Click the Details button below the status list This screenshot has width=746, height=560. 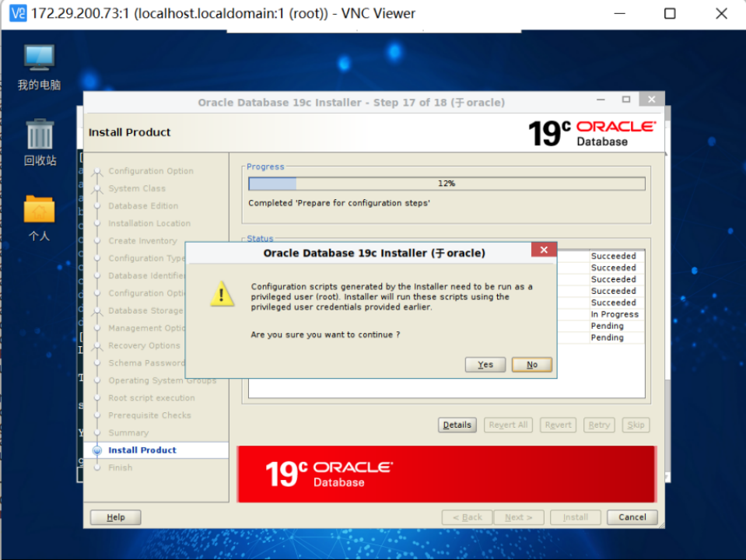tap(457, 425)
